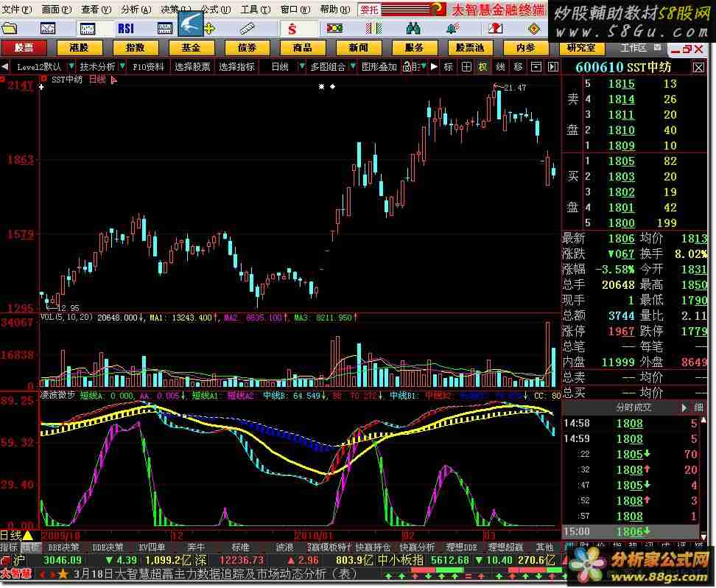
Task: Click the skip-to-end icon in chart toolbar
Action: [x=553, y=67]
